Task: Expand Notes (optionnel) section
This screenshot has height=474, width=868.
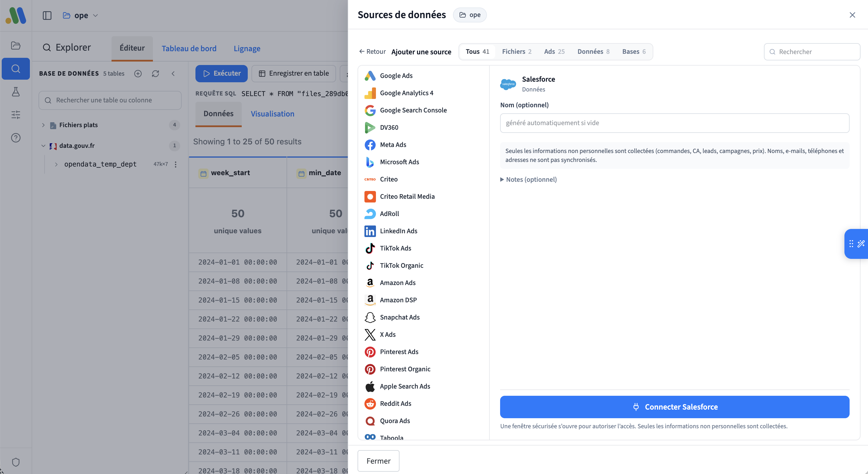Action: point(529,179)
